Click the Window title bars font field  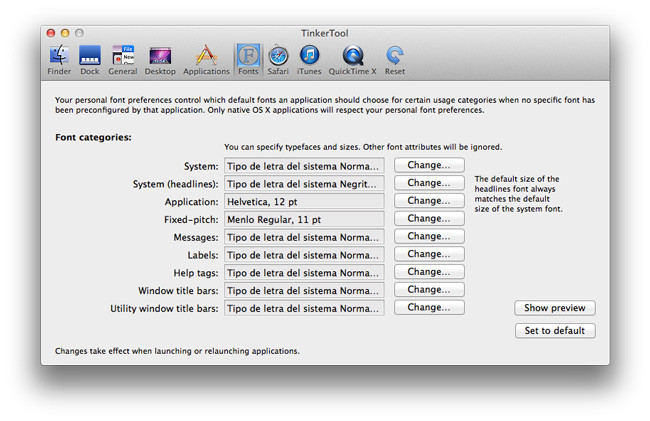click(x=304, y=290)
